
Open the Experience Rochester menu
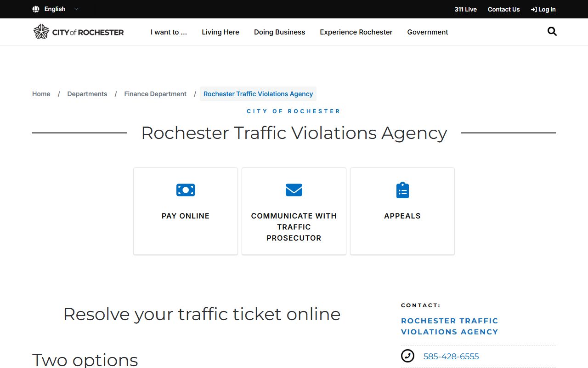point(356,32)
